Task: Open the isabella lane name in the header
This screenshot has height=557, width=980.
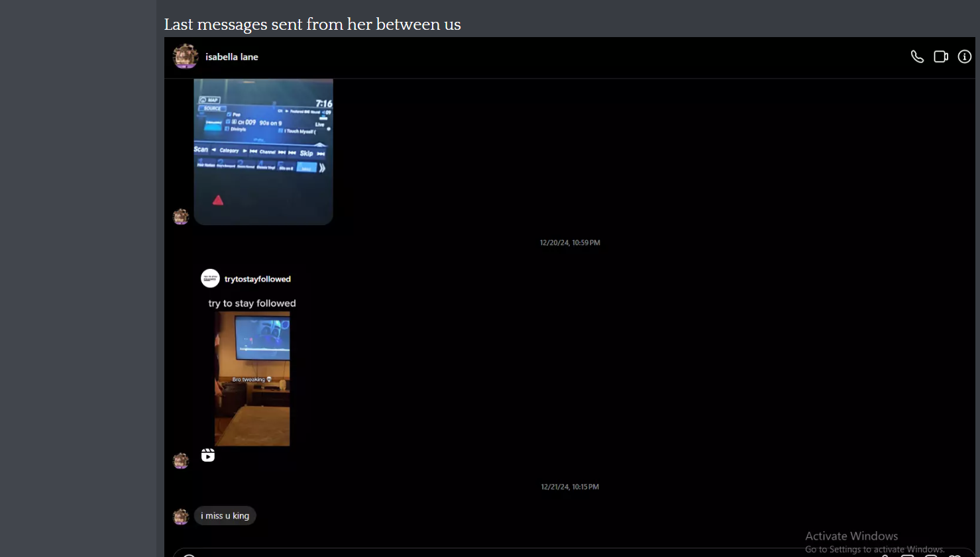Action: pos(231,57)
